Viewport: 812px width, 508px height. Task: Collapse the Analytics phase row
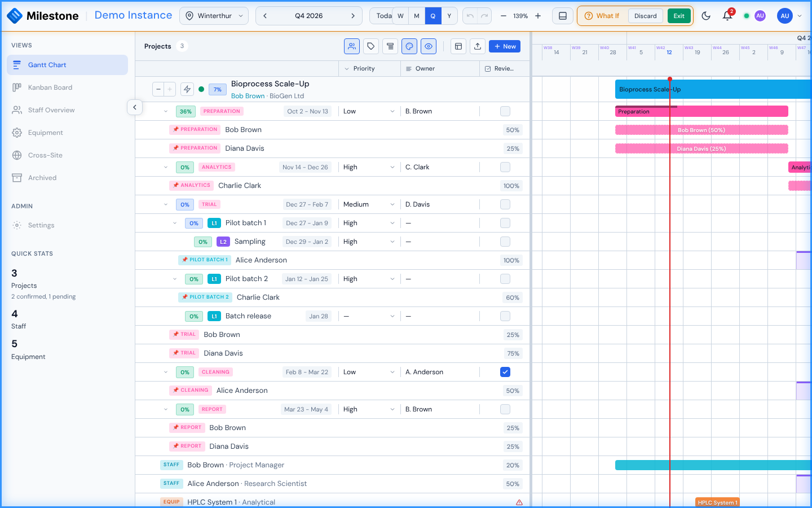166,167
